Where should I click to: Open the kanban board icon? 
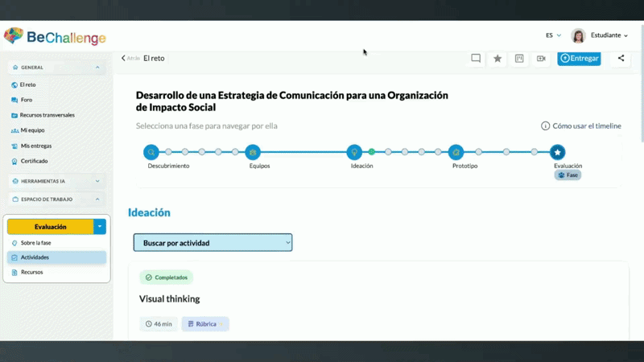point(519,58)
